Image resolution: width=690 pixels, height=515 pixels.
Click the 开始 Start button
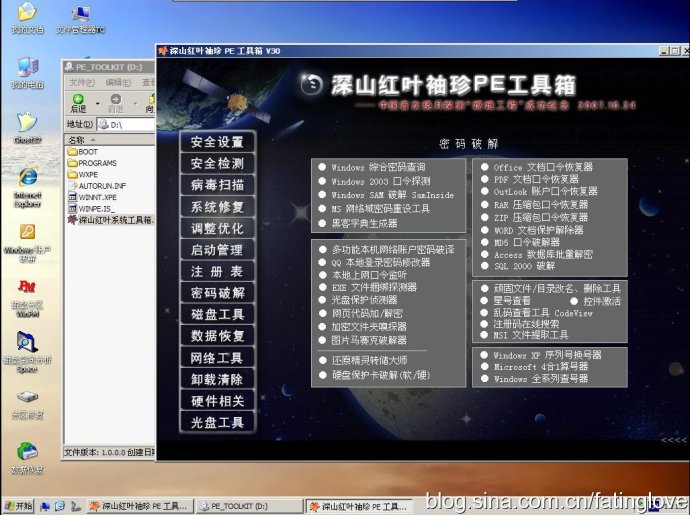coord(18,507)
